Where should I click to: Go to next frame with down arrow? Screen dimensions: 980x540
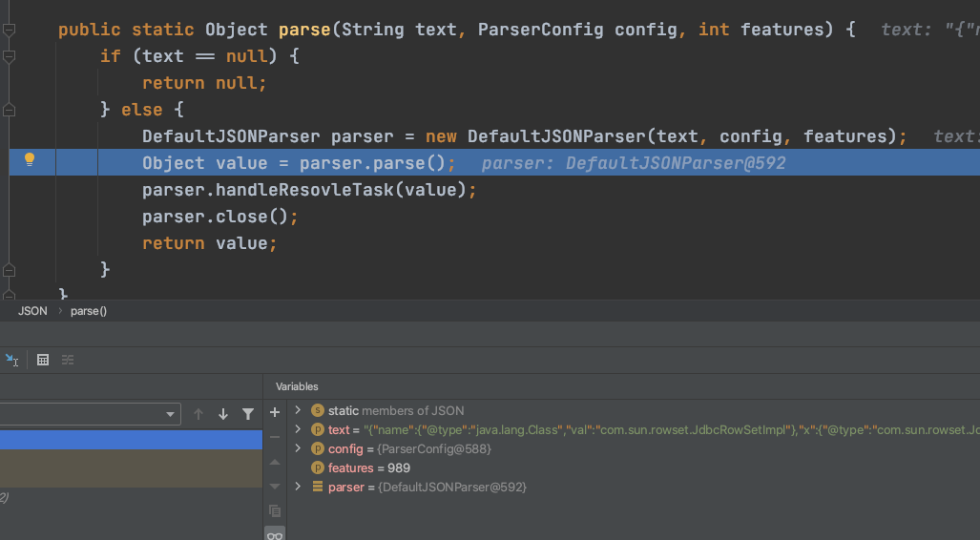[x=223, y=414]
